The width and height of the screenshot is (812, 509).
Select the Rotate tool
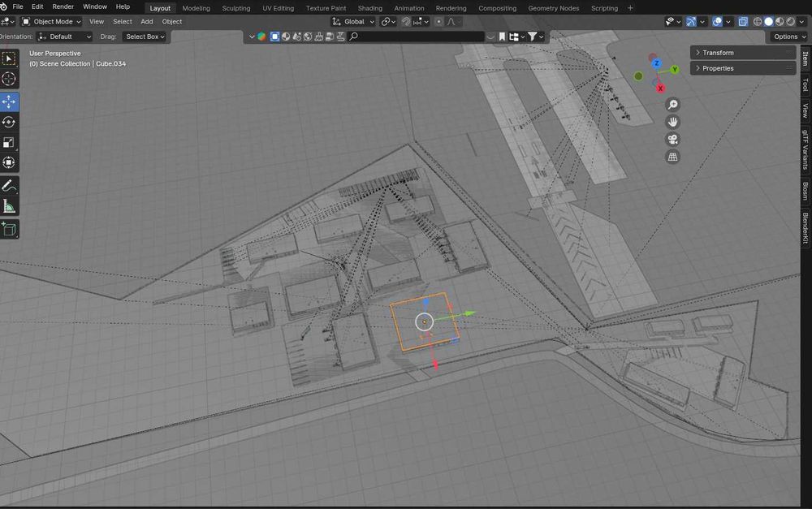(x=9, y=123)
